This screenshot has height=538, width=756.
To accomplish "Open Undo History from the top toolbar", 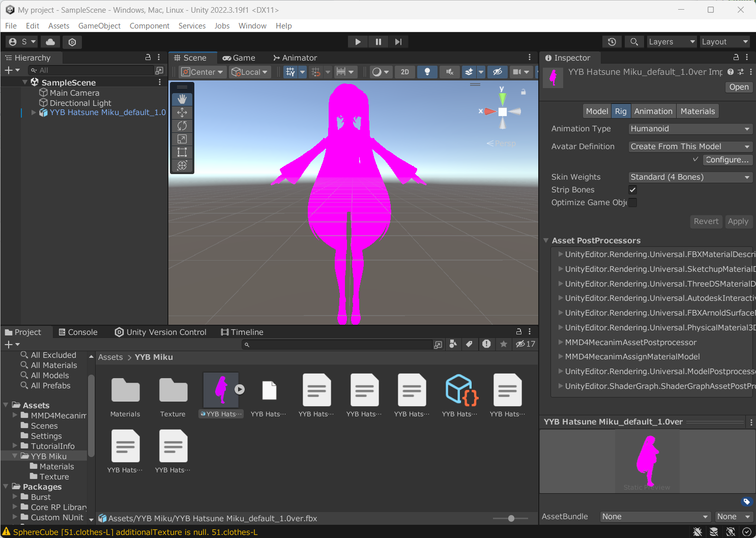I will click(x=612, y=41).
